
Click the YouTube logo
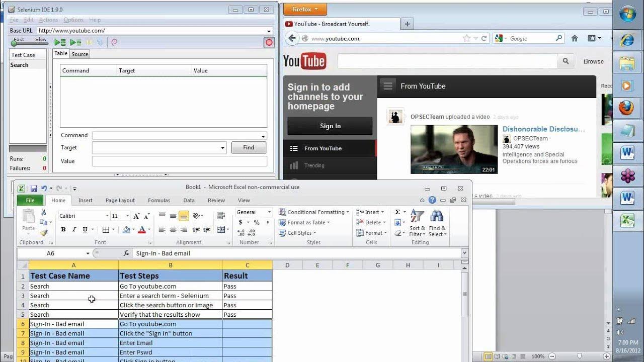[x=304, y=61]
